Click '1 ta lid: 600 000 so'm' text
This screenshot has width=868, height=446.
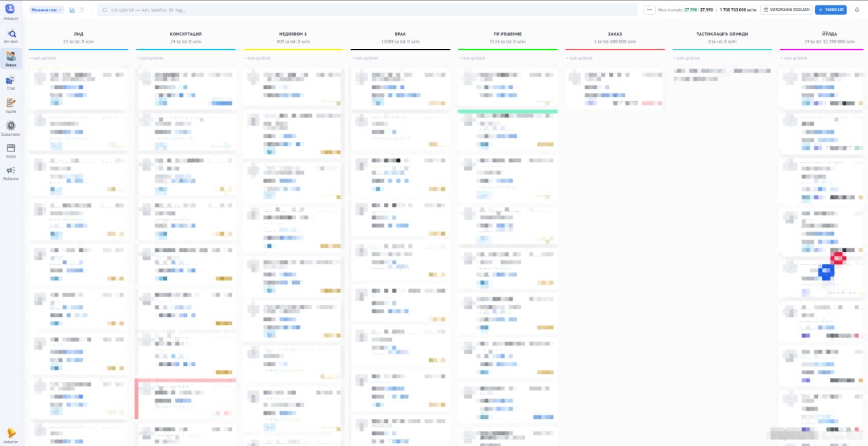point(615,41)
